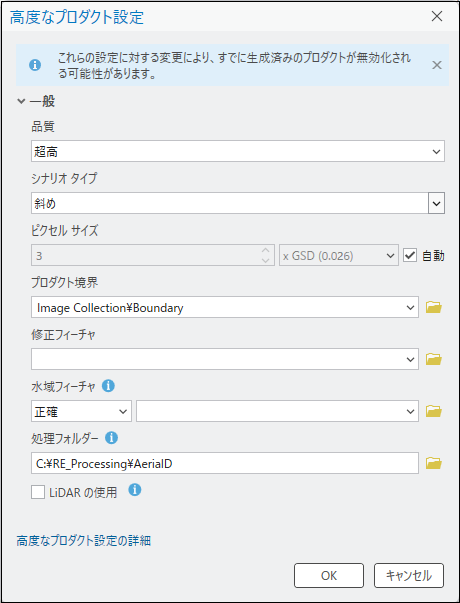This screenshot has width=460, height=603.
Task: Enable the LiDAR の使用 checkbox
Action: coord(38,492)
